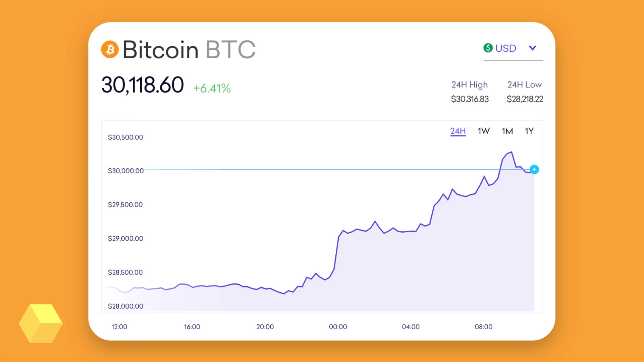Click the $30,316.83 high value
Screen dimensions: 644x362
coord(470,99)
